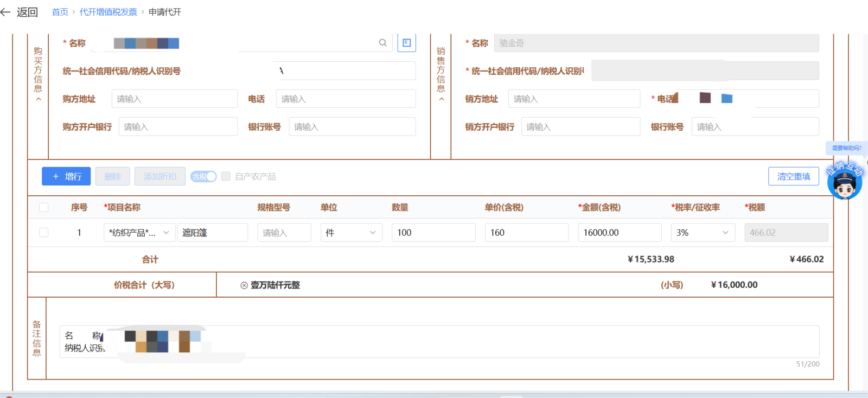
Task: Go to 代开增值税发票 breadcrumb
Action: pos(108,12)
